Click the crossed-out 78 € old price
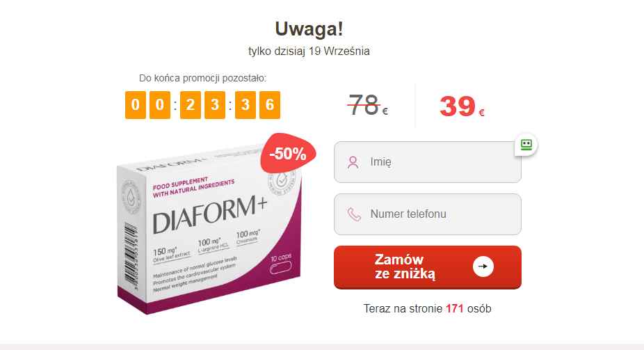The height and width of the screenshot is (350, 644). [368, 106]
